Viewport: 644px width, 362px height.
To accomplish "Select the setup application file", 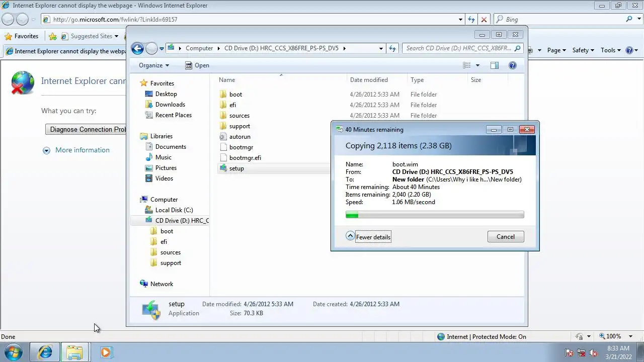I will click(x=236, y=168).
